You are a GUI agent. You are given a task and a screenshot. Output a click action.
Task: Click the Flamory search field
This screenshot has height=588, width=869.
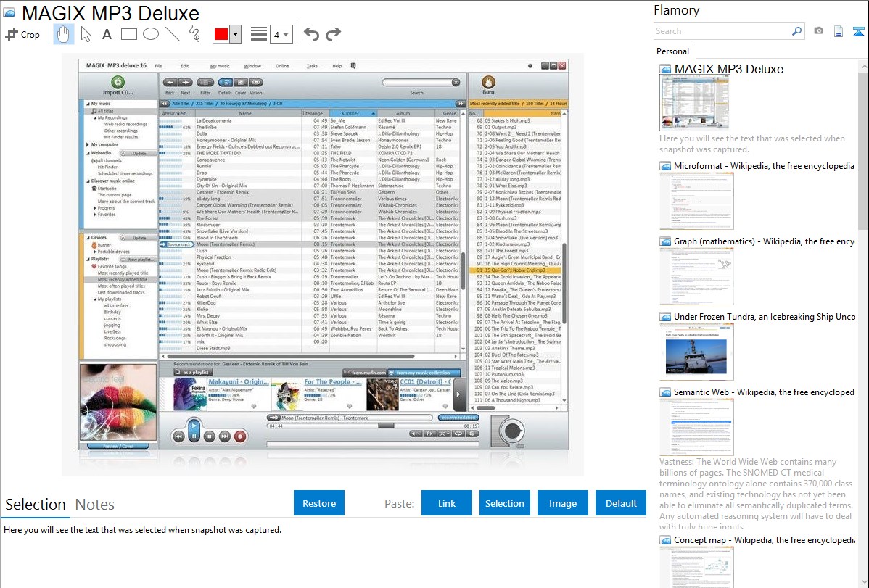[x=722, y=31]
